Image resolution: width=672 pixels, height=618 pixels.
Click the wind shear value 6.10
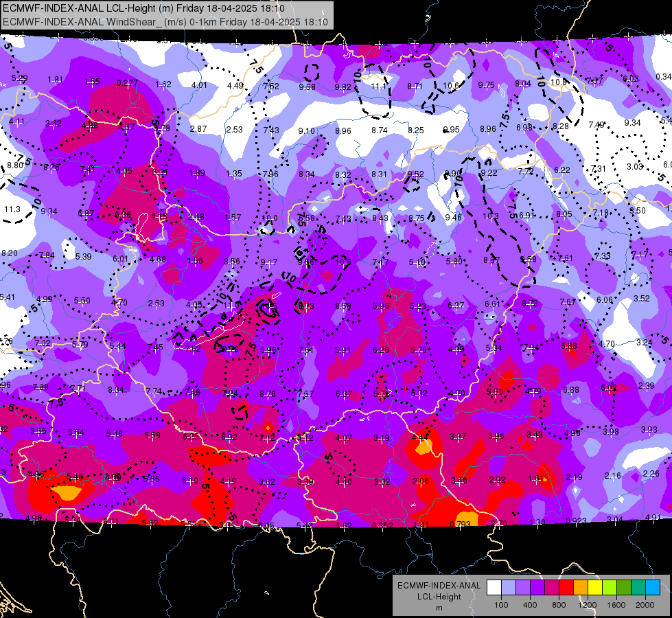point(190,481)
